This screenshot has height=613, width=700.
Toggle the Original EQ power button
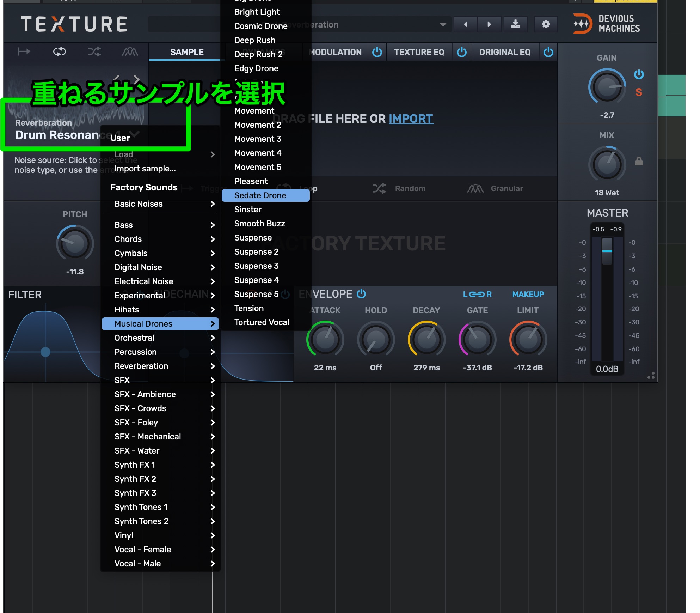(x=548, y=52)
